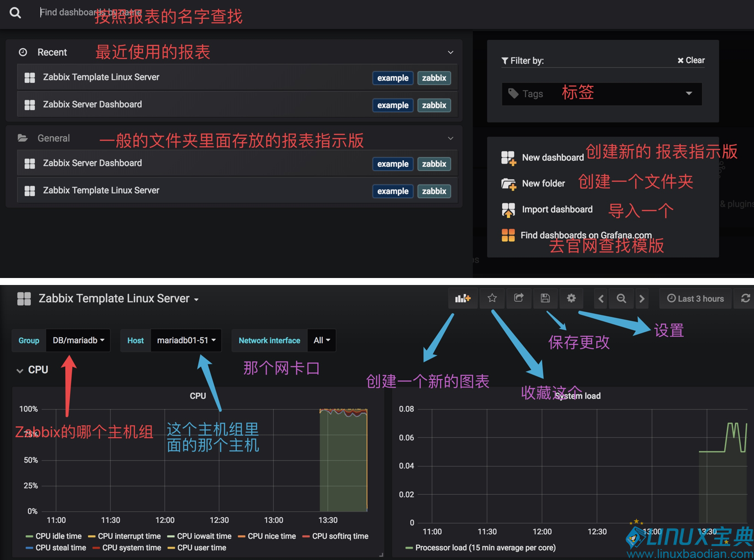This screenshot has height=560, width=754.
Task: Clear the tag filter
Action: tap(691, 60)
